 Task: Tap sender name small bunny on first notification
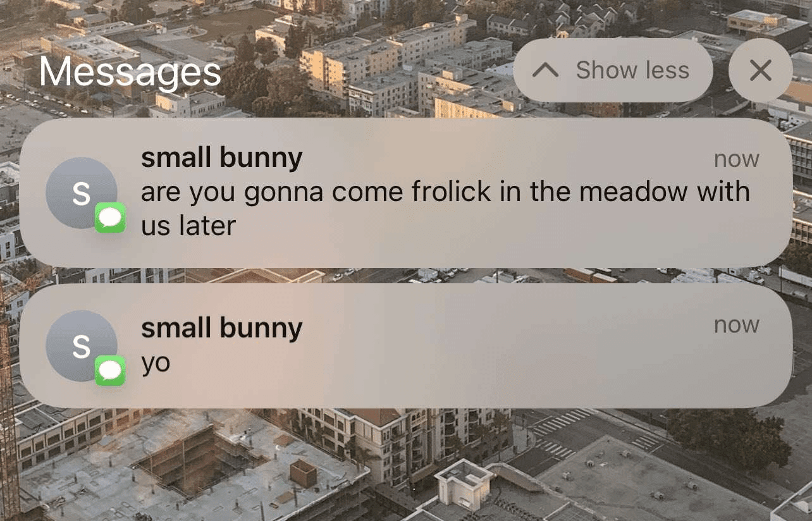click(x=221, y=158)
